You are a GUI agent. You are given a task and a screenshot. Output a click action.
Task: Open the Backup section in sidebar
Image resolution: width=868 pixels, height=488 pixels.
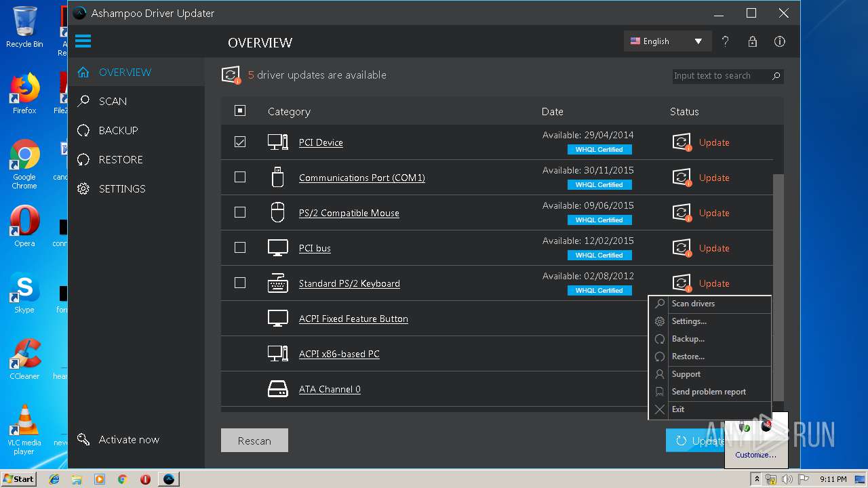[136, 130]
